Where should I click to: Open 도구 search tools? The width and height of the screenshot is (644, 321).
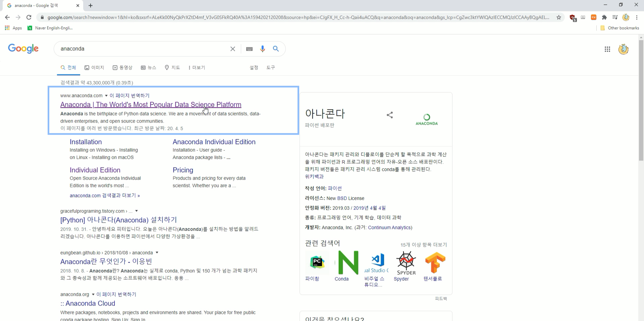point(271,67)
